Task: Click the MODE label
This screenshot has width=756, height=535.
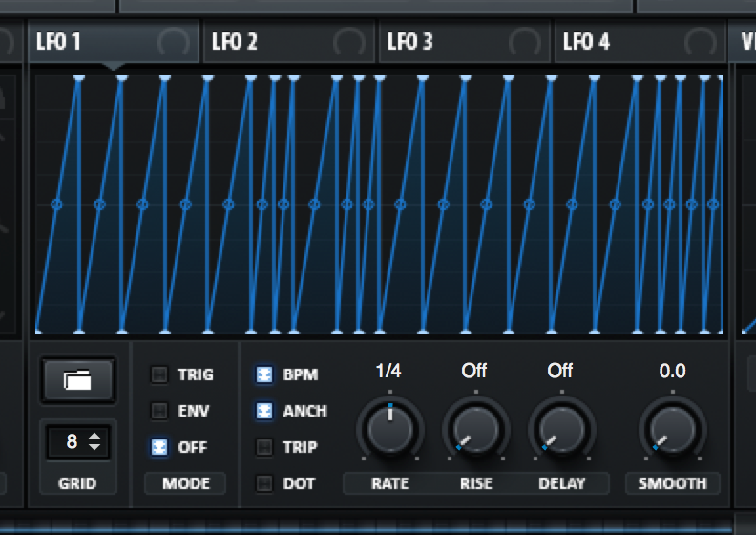Action: click(x=186, y=483)
